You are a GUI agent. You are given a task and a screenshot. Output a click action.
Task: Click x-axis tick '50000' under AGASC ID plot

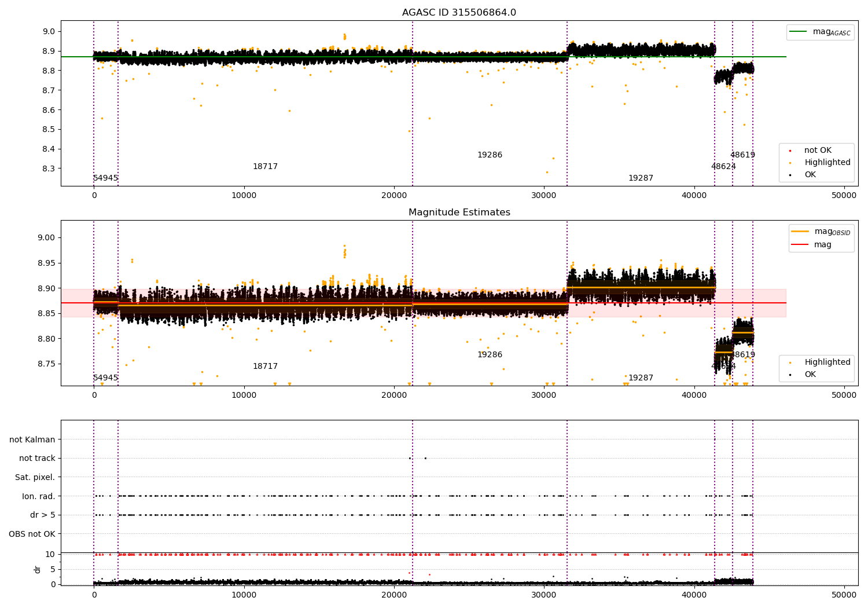click(x=844, y=196)
